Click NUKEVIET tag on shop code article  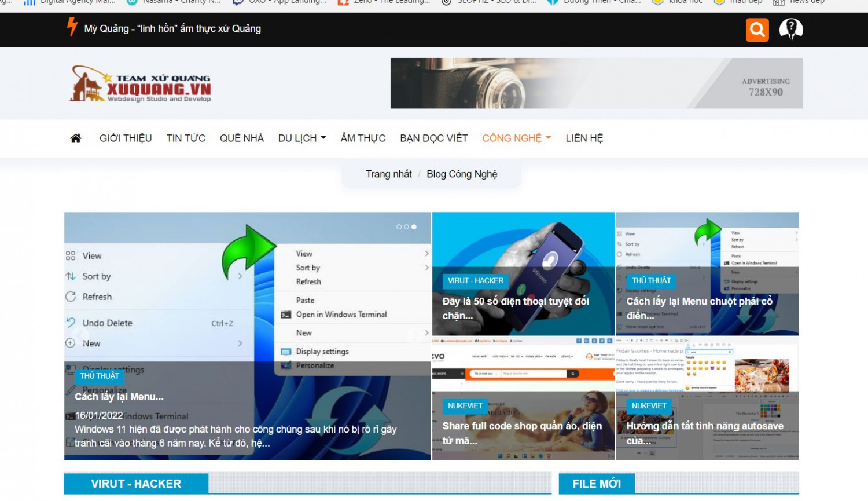(x=465, y=406)
